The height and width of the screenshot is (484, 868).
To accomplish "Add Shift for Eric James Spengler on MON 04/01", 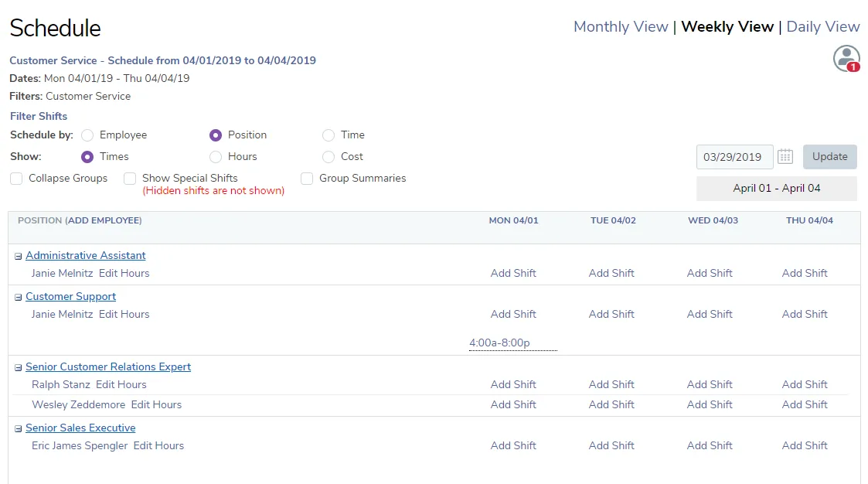I will tap(513, 446).
